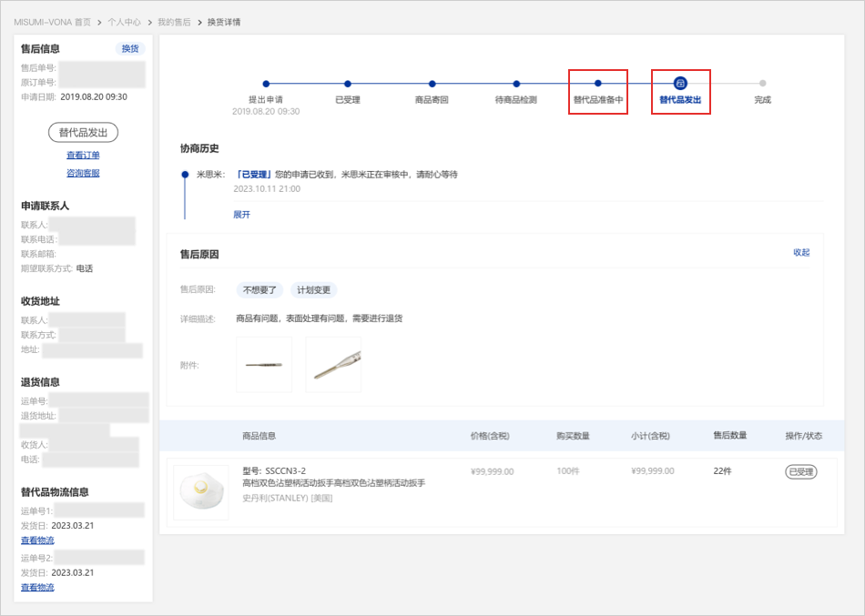Viewport: 865px width, 616px height.
Task: Click the 查看订单 link
Action: coord(83,156)
